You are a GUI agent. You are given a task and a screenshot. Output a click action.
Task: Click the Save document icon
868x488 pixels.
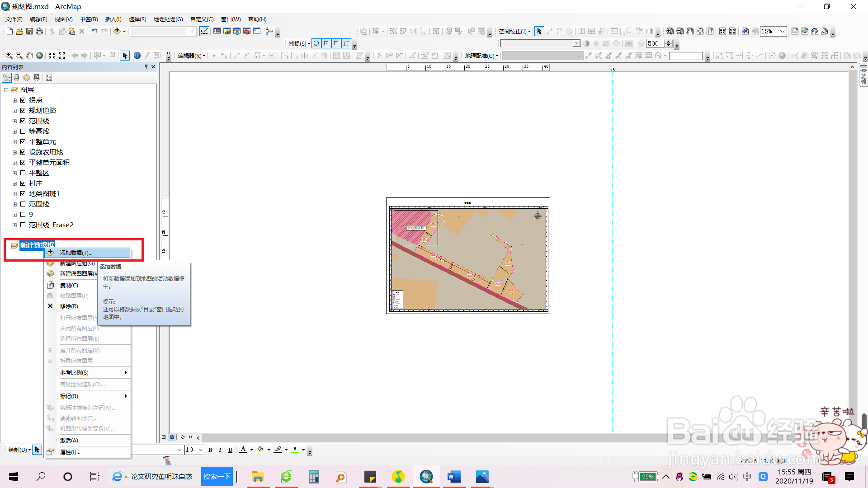[x=29, y=31]
